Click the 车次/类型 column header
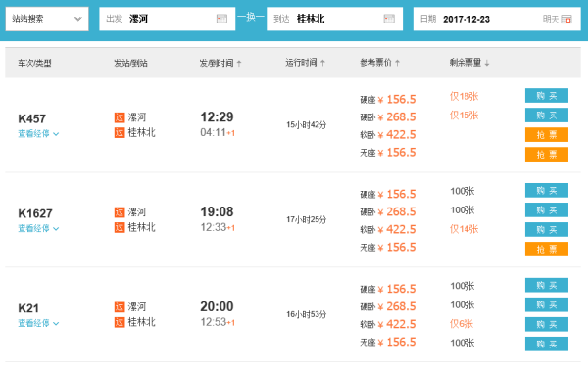The height and width of the screenshot is (370, 588). pyautogui.click(x=34, y=63)
